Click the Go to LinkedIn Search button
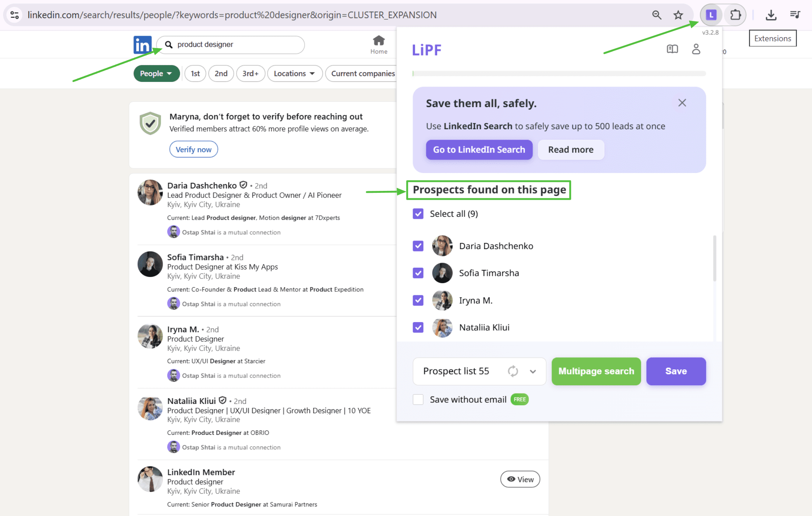812x516 pixels. 479,150
